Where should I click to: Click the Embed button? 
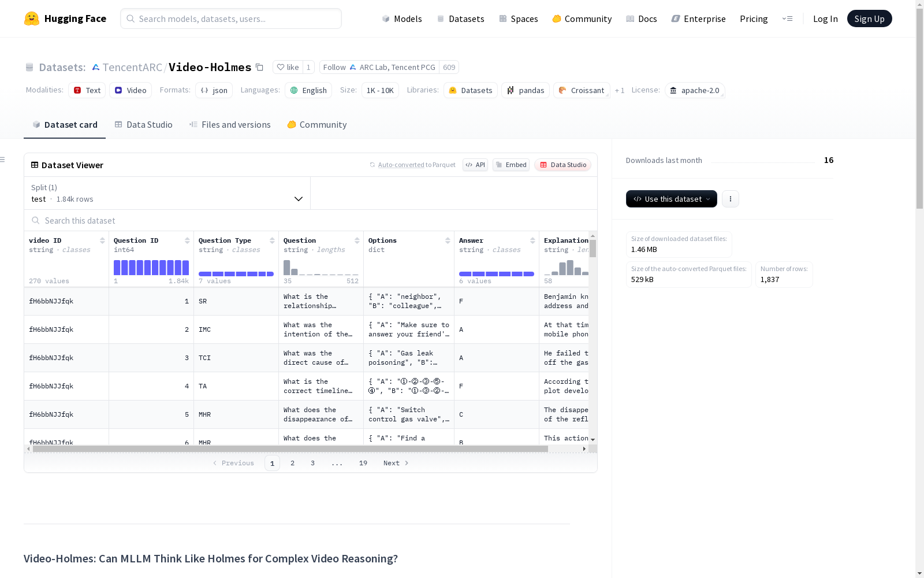pos(511,165)
